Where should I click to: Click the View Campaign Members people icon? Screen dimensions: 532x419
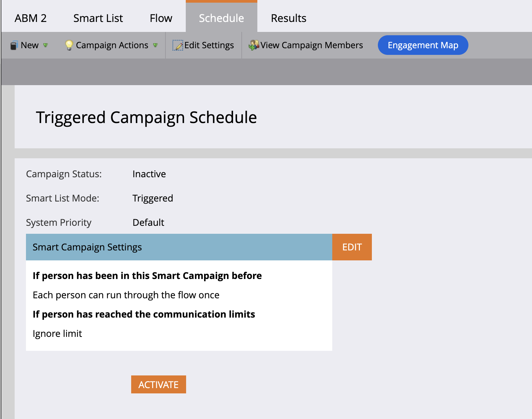(x=254, y=45)
